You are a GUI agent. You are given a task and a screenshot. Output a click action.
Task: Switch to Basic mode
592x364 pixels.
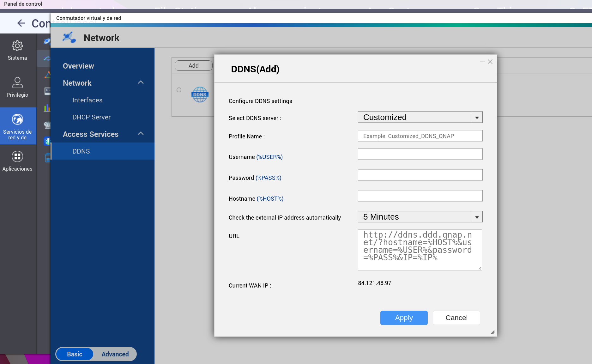coord(75,354)
